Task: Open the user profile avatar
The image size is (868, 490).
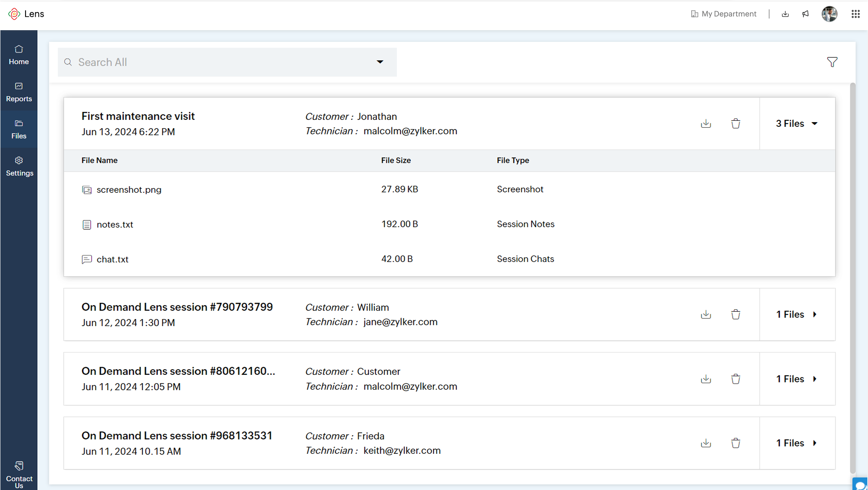Action: point(829,14)
